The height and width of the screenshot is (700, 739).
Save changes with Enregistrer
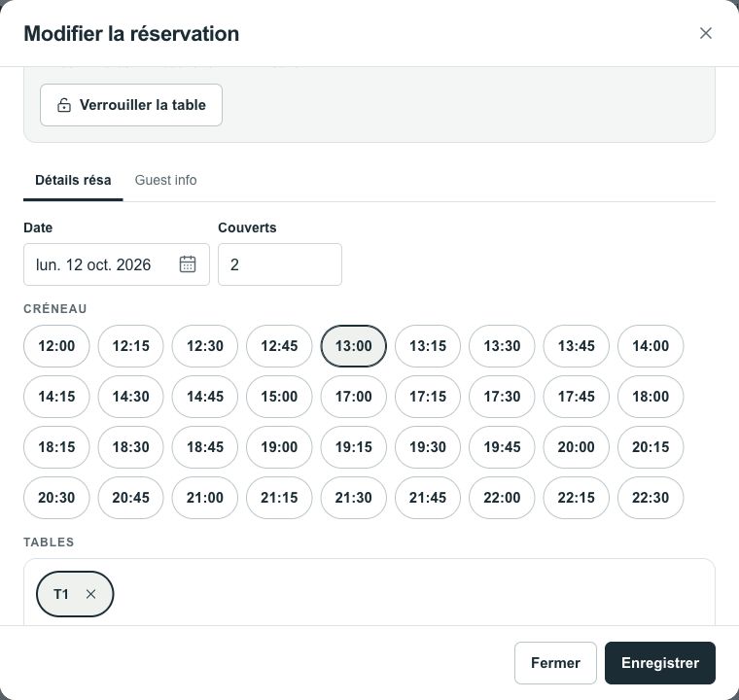click(660, 663)
